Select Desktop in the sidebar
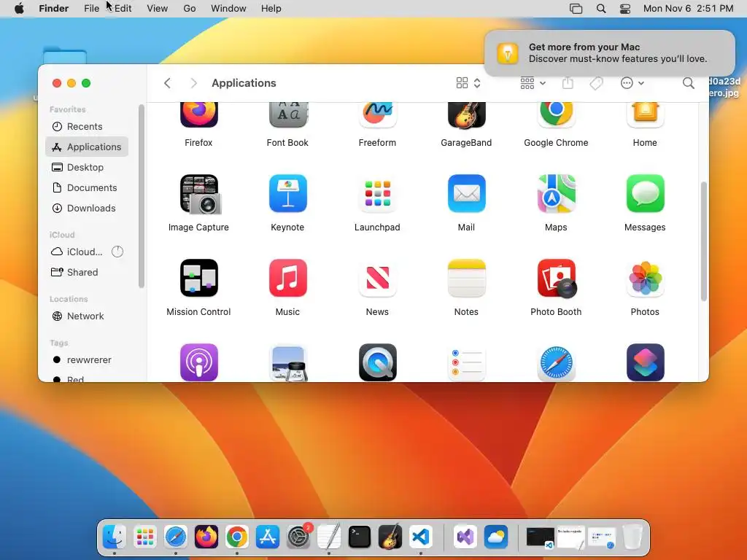 [87, 168]
